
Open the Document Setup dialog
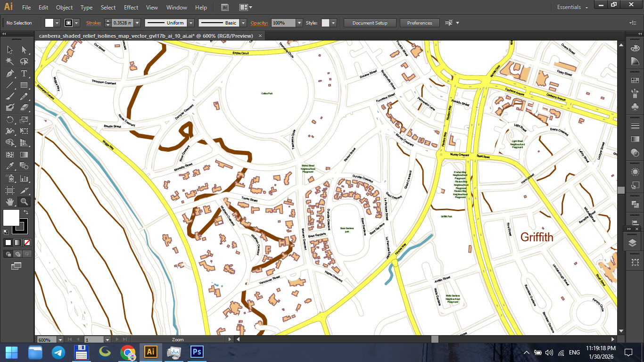point(371,22)
